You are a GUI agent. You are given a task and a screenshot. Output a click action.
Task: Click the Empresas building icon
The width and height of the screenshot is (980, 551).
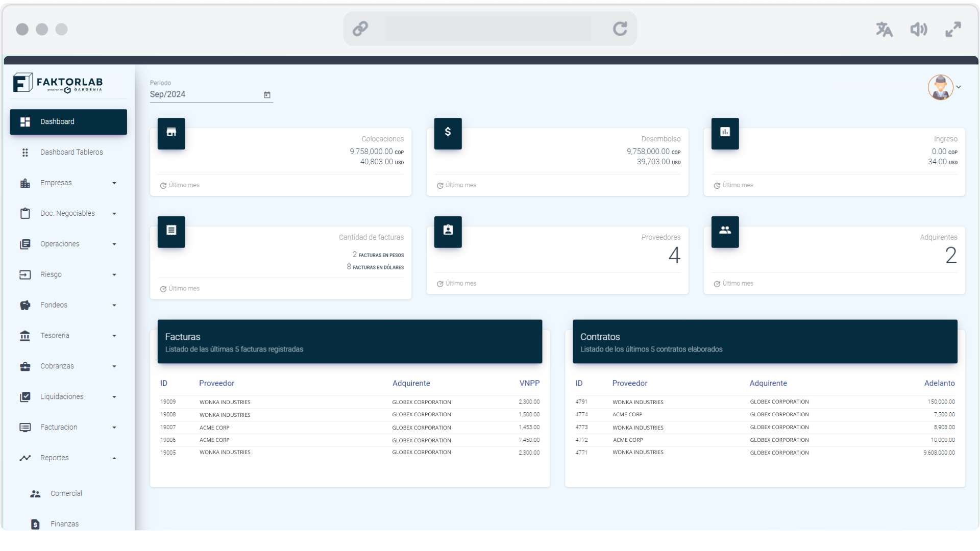(x=25, y=183)
